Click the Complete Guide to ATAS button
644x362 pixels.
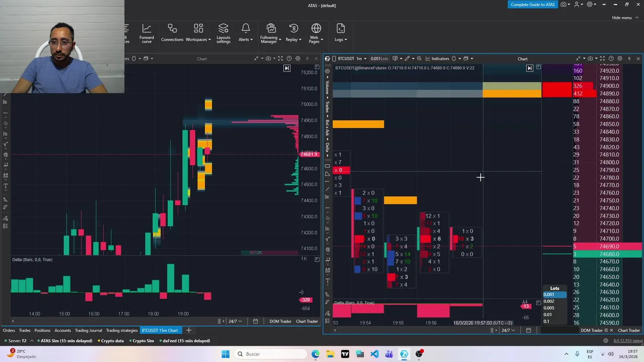[533, 5]
